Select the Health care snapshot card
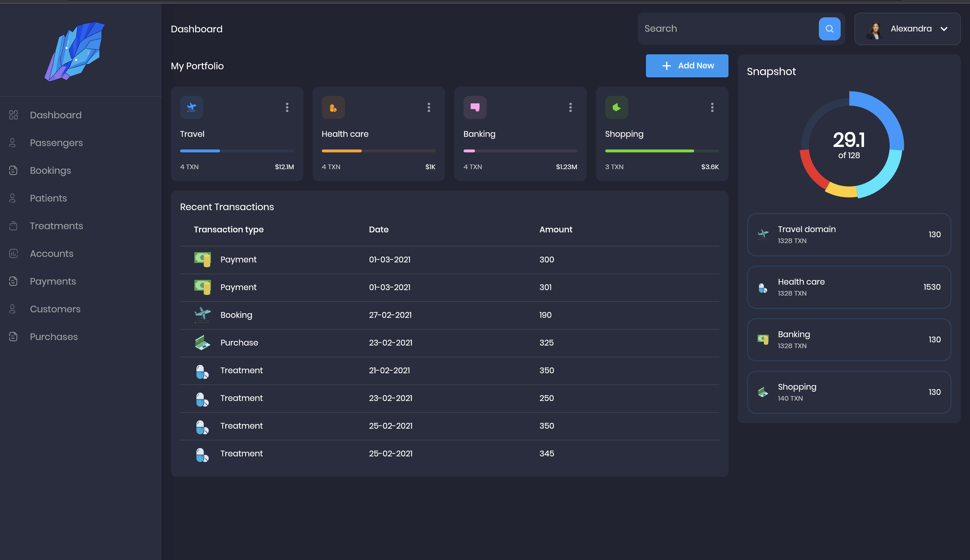Viewport: 970px width, 560px height. (848, 287)
